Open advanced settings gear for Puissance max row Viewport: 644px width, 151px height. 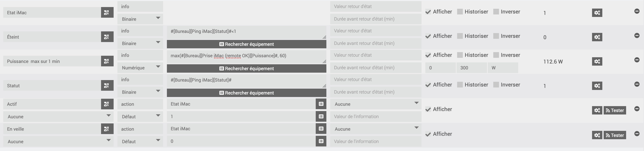[597, 61]
